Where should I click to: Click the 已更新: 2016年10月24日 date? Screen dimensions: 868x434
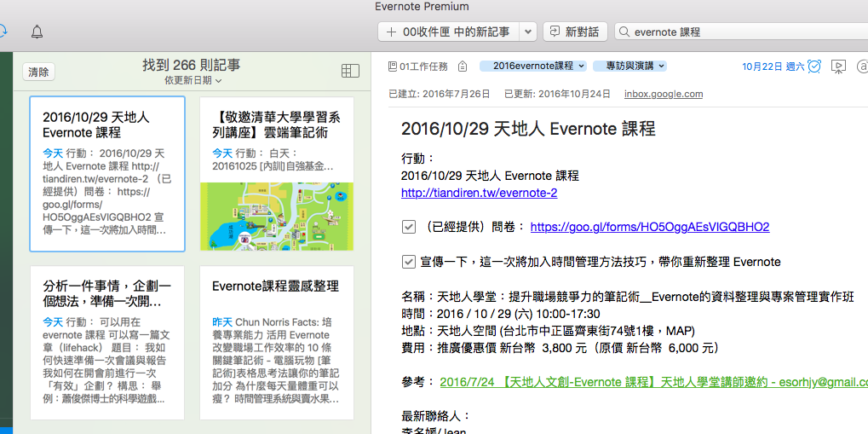(557, 94)
